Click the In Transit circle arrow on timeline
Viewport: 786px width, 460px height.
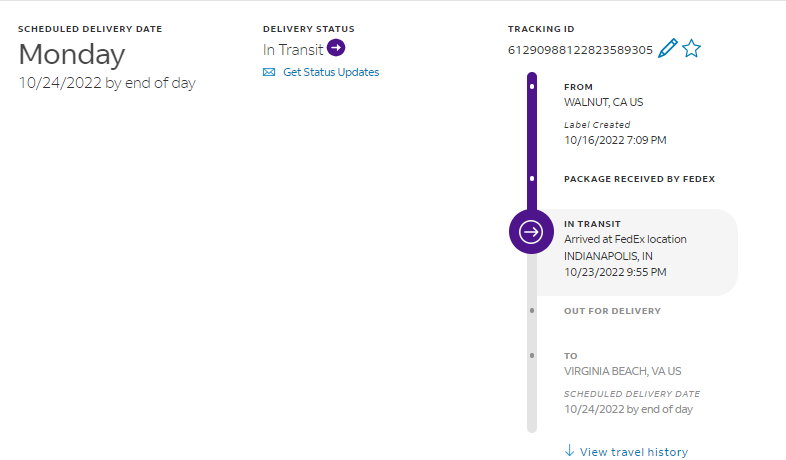(x=531, y=232)
